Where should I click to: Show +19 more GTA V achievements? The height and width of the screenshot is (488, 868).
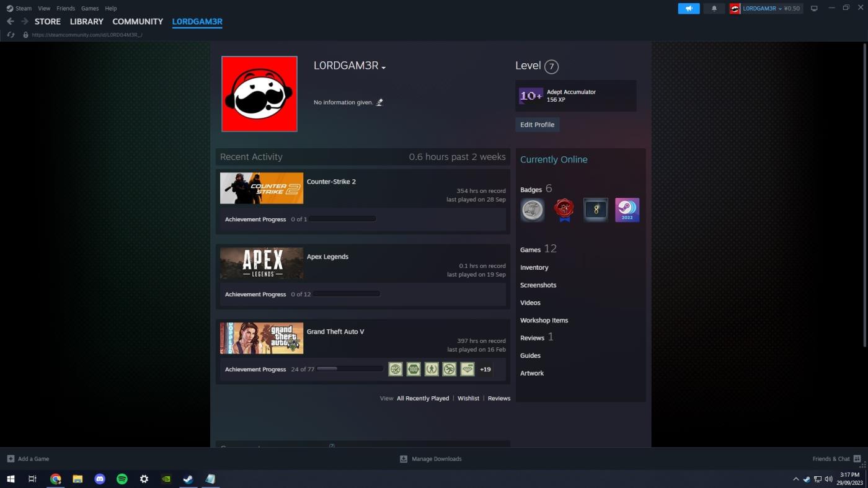click(x=485, y=370)
